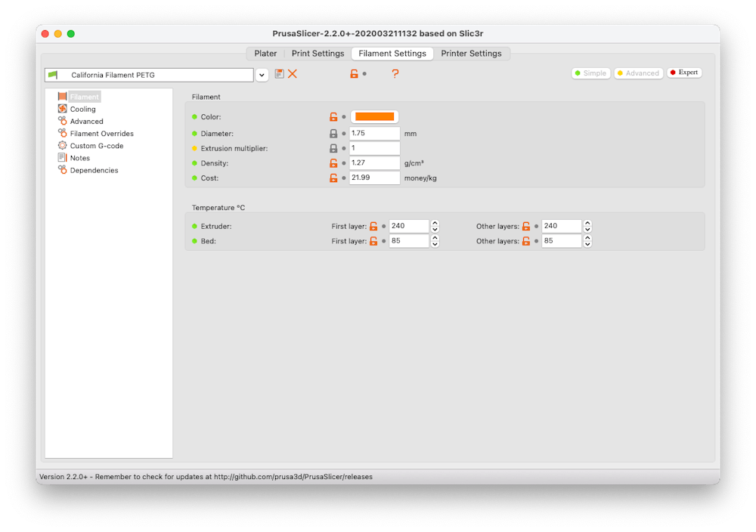Click the reset dot beside Cost field

click(x=344, y=178)
